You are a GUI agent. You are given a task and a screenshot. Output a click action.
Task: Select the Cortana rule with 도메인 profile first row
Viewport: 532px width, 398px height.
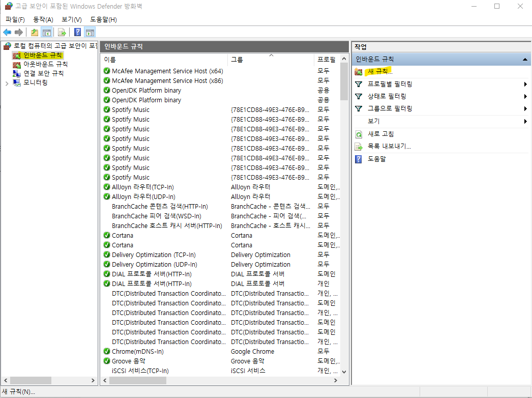[x=221, y=235]
